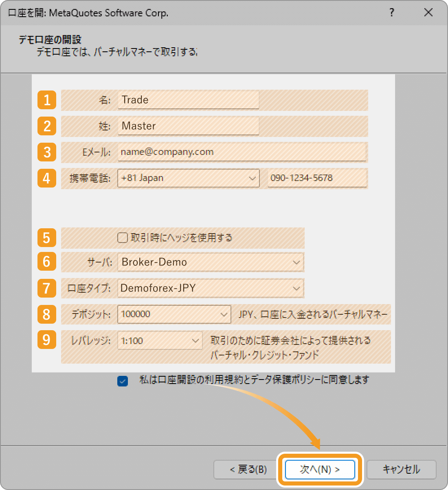Open the 1:100 leverage dropdown
This screenshot has width=448, height=490.
coord(160,340)
